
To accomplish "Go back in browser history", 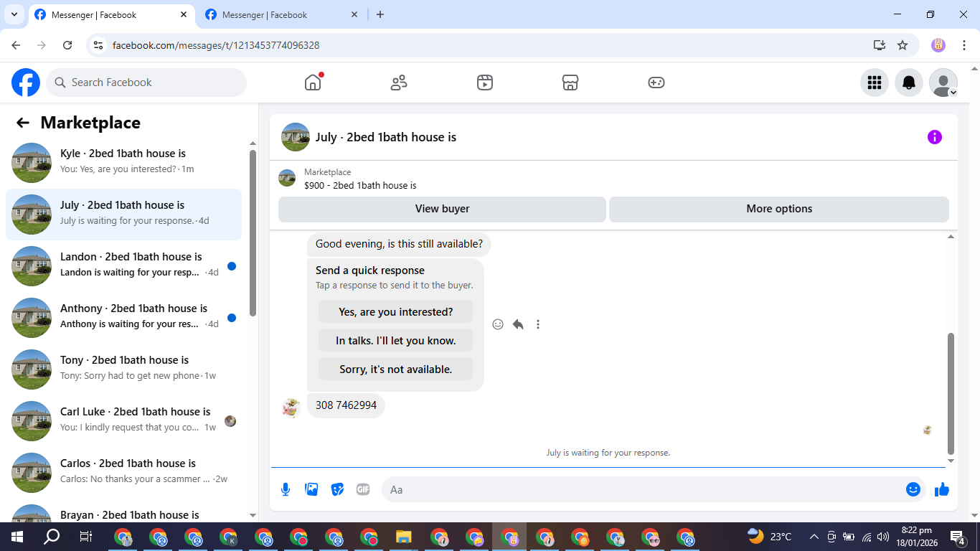I will tap(16, 45).
